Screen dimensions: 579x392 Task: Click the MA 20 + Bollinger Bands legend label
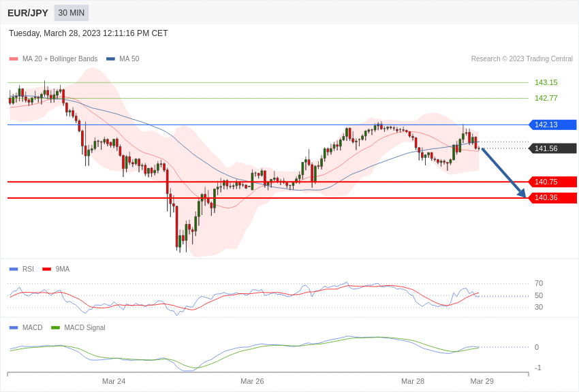coord(60,59)
